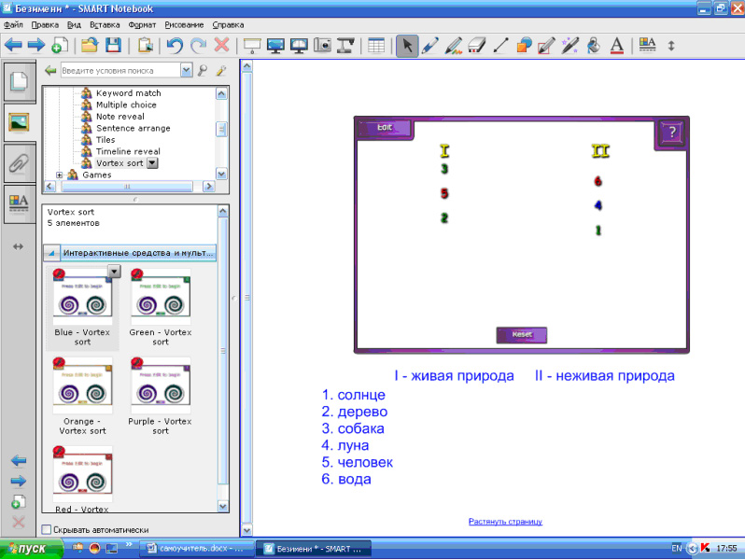
Task: Select the Orange - Vortex sort thumbnail
Action: tap(82, 385)
